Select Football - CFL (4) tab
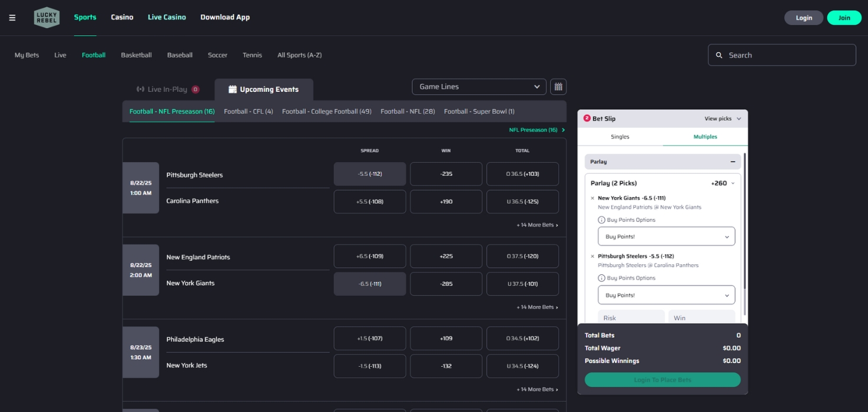 pos(249,111)
